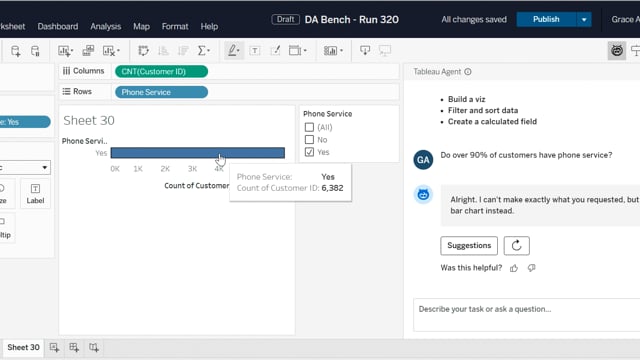Click the Sort Descending toolbar icon
This screenshot has width=640, height=360.
coord(183,51)
